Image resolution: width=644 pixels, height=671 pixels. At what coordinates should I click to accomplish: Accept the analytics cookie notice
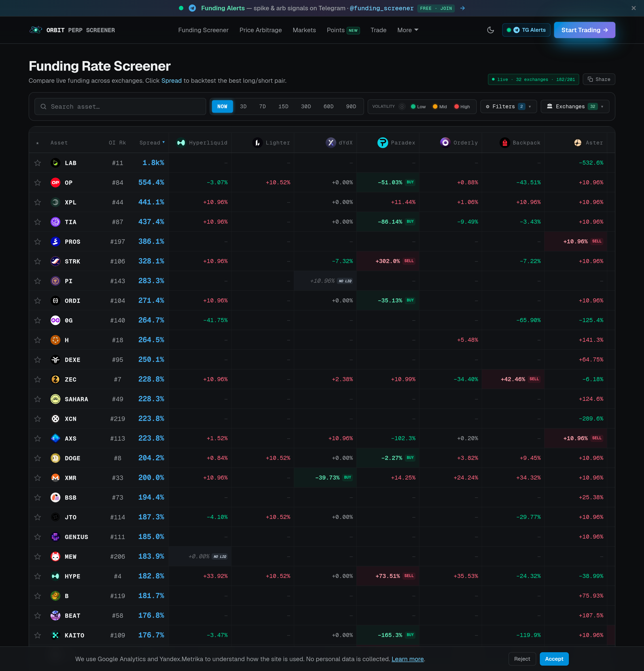click(554, 659)
